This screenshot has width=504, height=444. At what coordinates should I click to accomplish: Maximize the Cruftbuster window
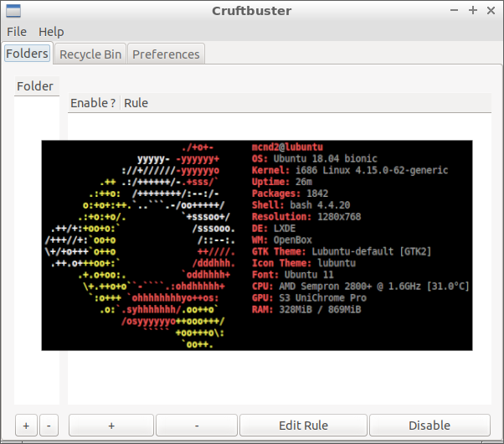[473, 10]
